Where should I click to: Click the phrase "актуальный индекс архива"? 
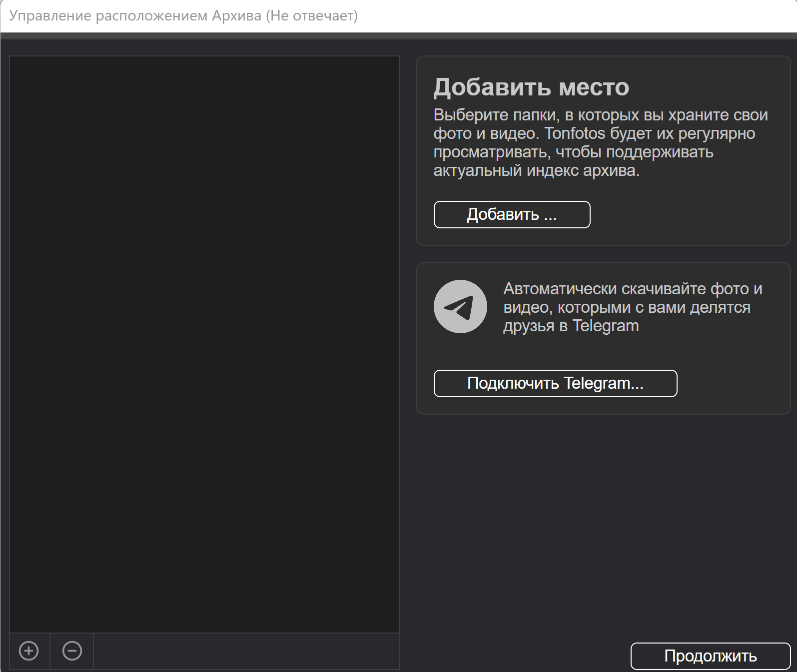pos(536,170)
